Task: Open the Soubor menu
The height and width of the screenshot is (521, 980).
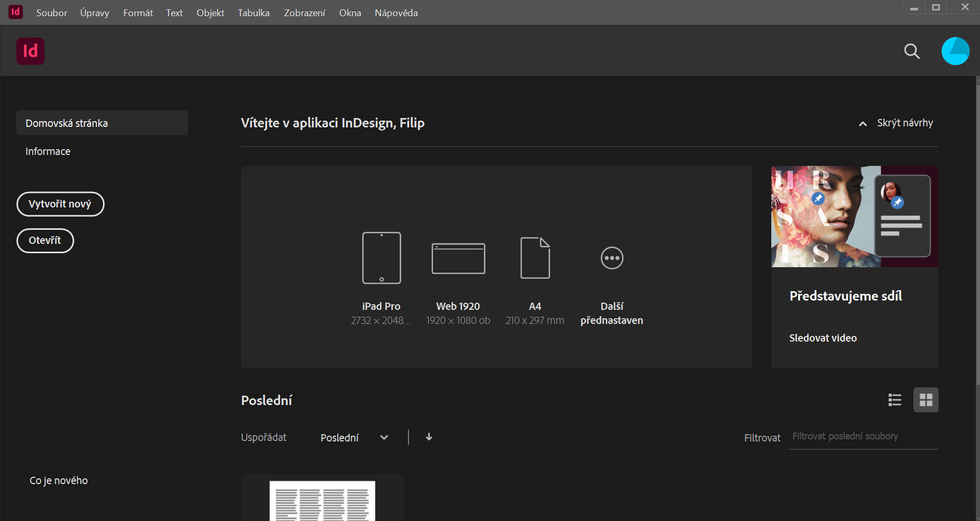Action: 52,13
